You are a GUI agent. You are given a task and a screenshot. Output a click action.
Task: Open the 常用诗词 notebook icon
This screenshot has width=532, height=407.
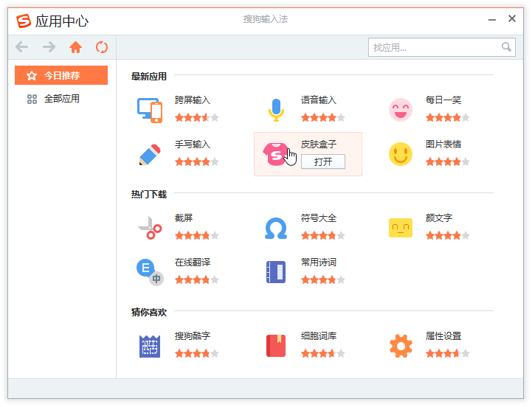tap(275, 272)
